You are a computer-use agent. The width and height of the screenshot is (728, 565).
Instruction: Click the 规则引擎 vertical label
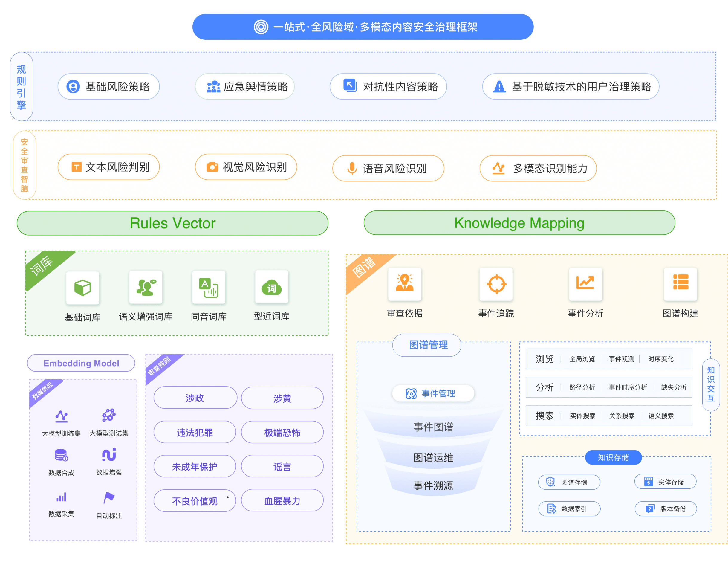pyautogui.click(x=21, y=86)
